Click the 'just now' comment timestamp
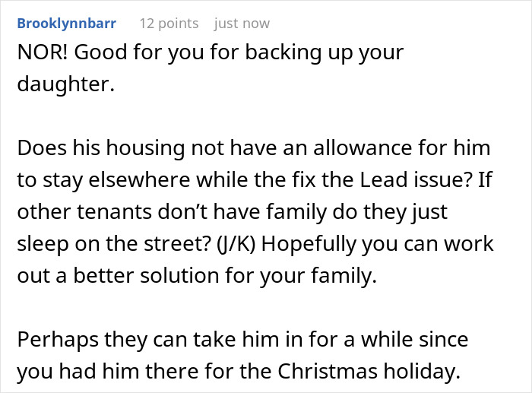 coord(242,24)
